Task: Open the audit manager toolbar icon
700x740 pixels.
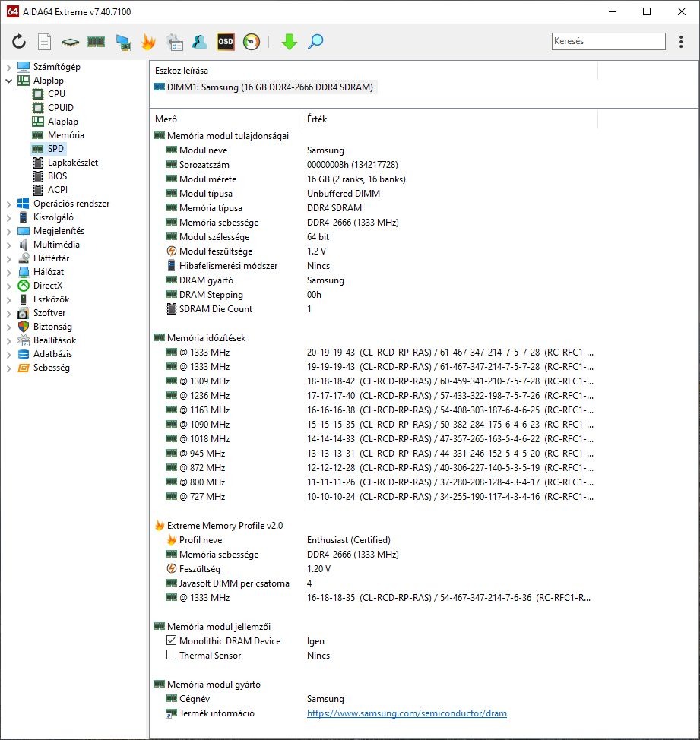Action: tap(175, 42)
